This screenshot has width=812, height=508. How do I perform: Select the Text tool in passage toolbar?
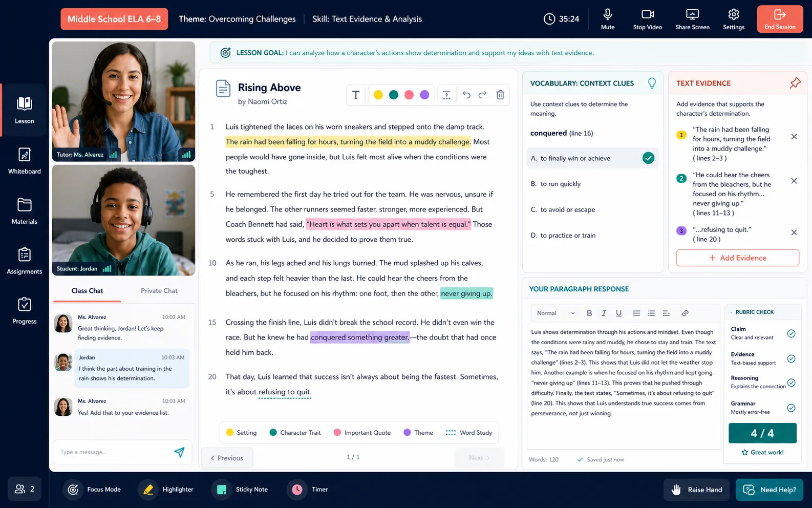[356, 95]
